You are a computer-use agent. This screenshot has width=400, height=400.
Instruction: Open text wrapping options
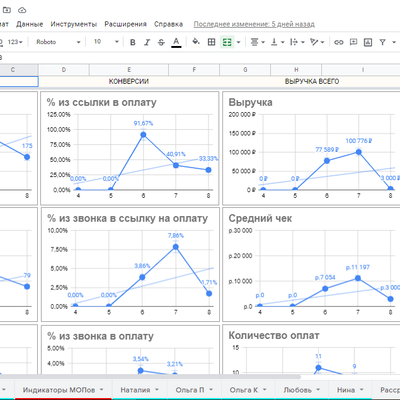[x=297, y=42]
